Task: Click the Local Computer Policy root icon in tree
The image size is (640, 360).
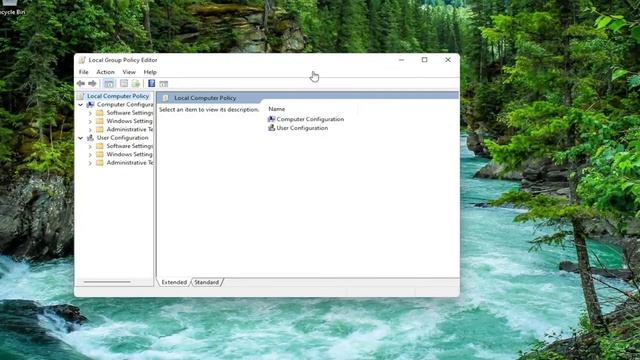Action: pyautogui.click(x=80, y=96)
